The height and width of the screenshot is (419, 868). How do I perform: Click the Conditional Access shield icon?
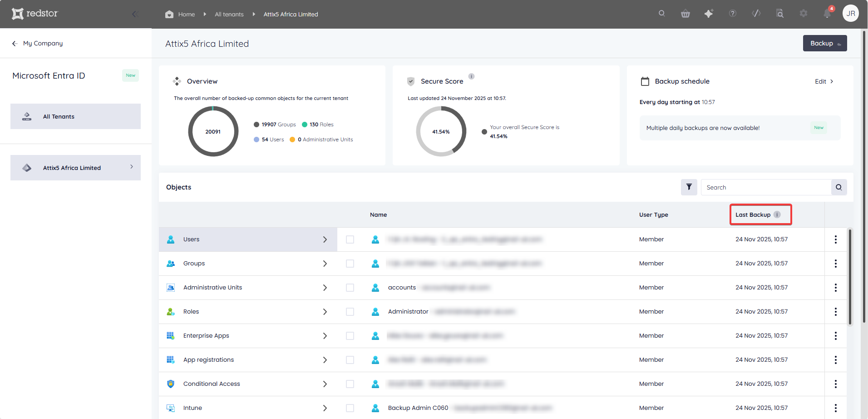(171, 384)
